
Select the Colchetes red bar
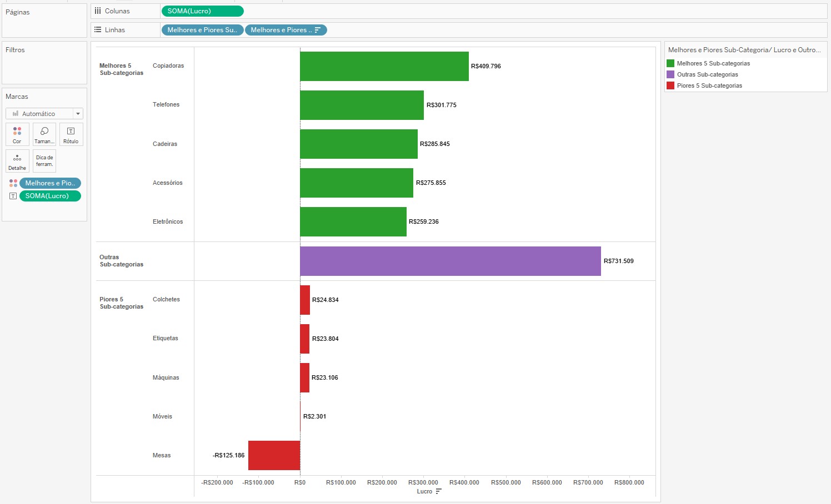tap(305, 300)
